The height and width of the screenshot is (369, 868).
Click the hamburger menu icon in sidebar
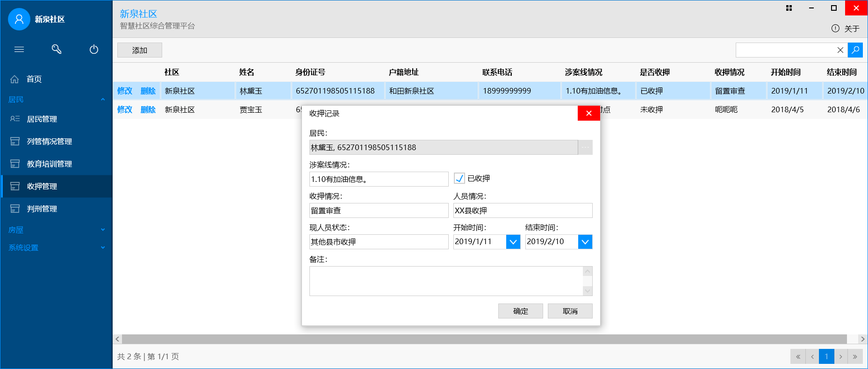tap(19, 49)
